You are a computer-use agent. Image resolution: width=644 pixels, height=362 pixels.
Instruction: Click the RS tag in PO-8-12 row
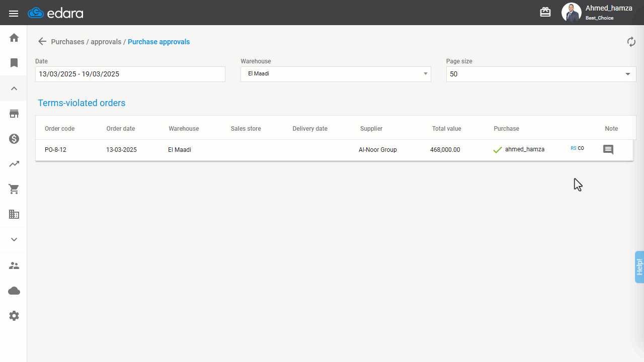(x=574, y=148)
